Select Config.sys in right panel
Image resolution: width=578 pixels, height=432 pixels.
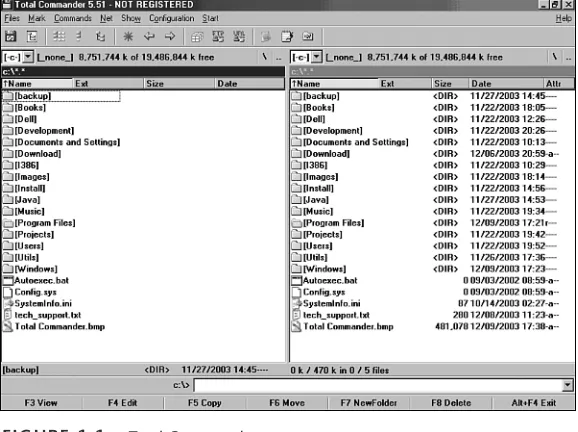(x=425, y=292)
